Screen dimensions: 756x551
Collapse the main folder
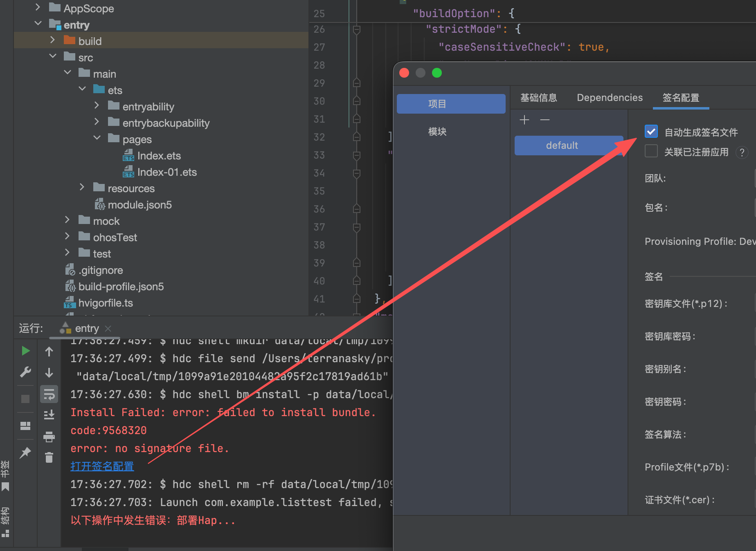(x=67, y=73)
